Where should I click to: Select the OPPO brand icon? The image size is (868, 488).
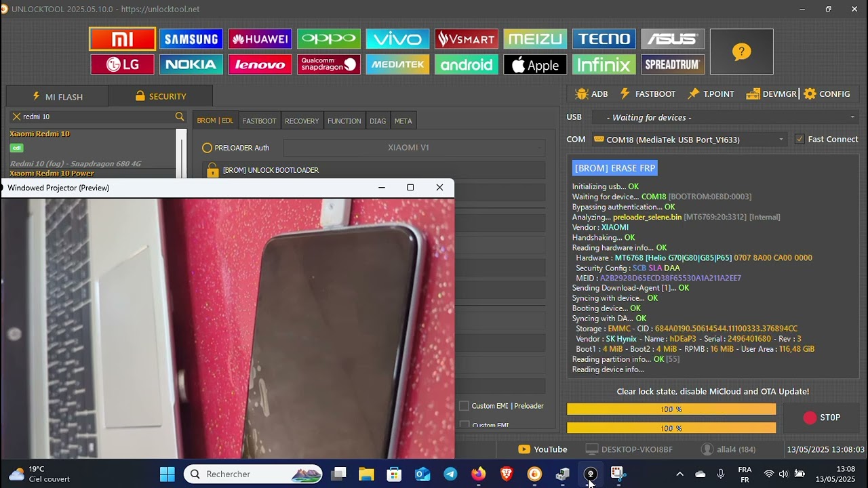coord(329,39)
